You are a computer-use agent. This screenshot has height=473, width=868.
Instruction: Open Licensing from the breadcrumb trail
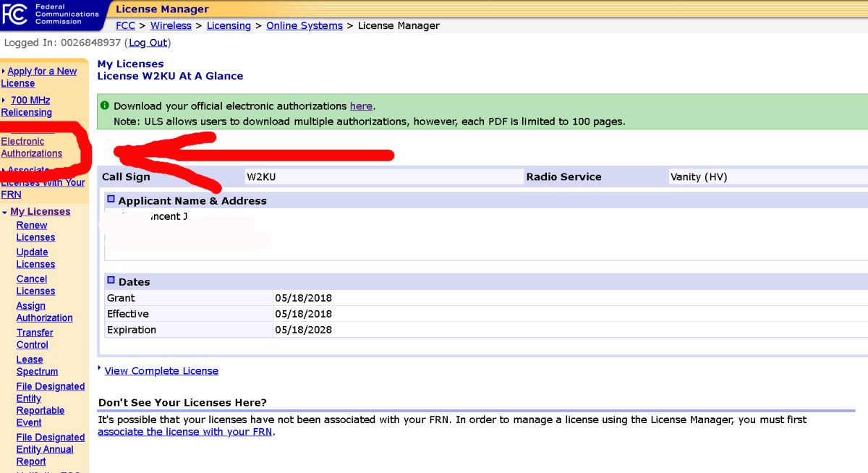pos(229,25)
